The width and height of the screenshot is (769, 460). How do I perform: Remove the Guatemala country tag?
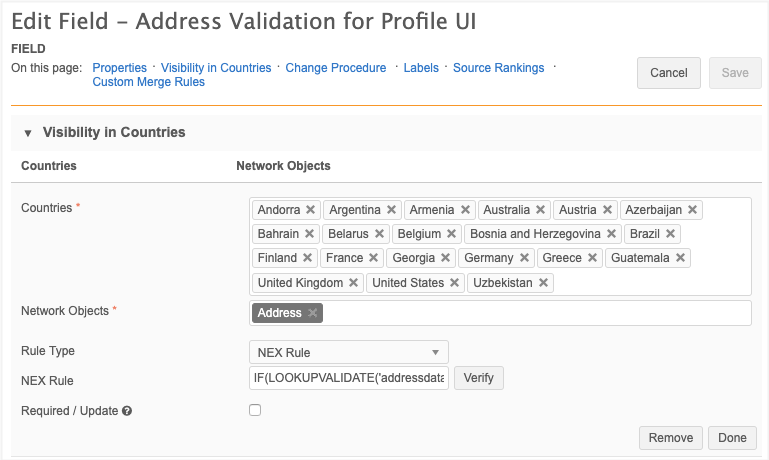[x=681, y=258]
